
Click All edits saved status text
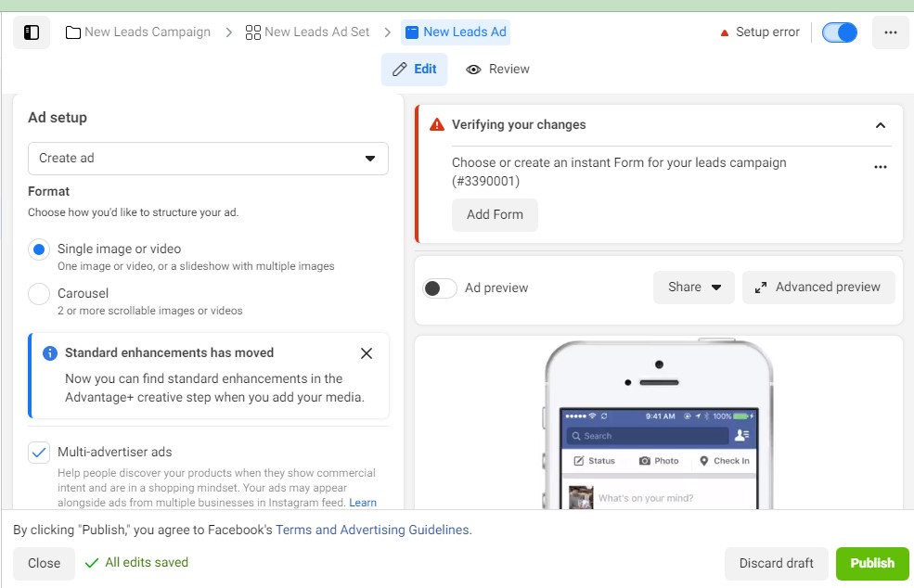tap(147, 562)
